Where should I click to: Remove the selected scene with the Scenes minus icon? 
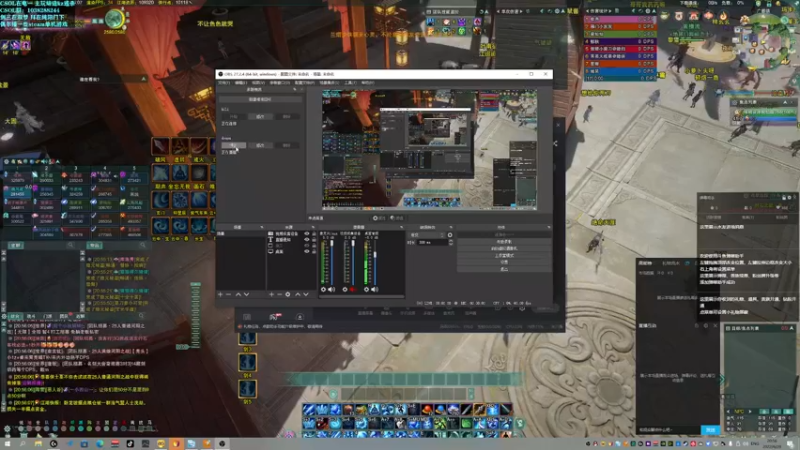pyautogui.click(x=229, y=294)
